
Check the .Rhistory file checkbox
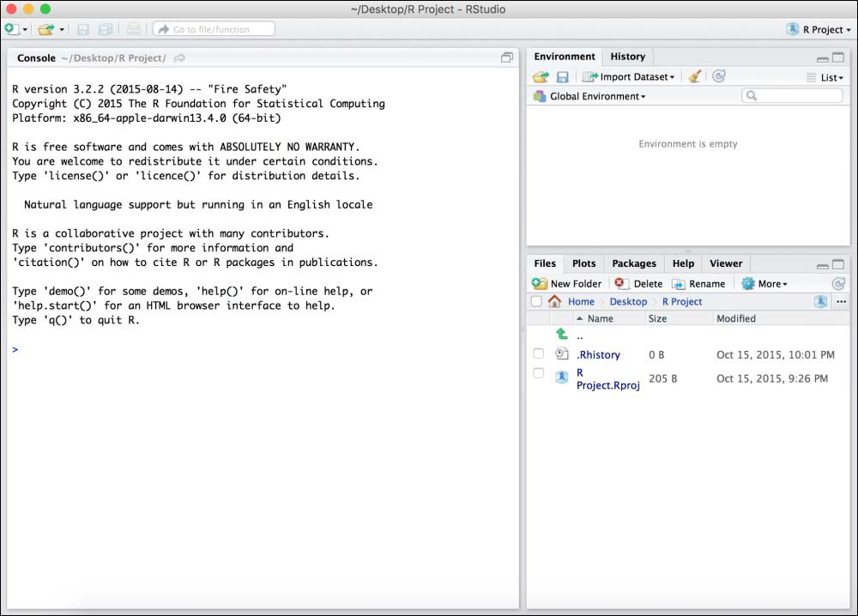(539, 353)
